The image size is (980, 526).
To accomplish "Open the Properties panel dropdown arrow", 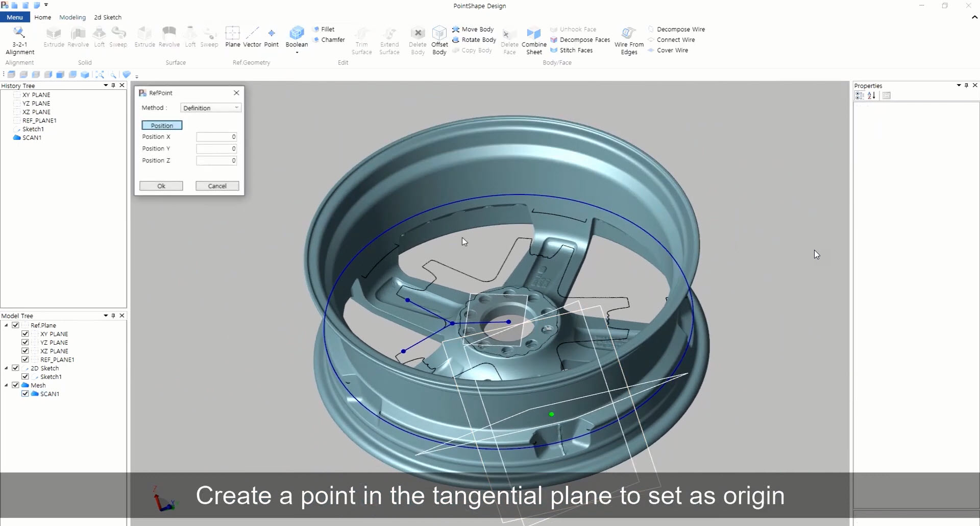I will [x=959, y=85].
